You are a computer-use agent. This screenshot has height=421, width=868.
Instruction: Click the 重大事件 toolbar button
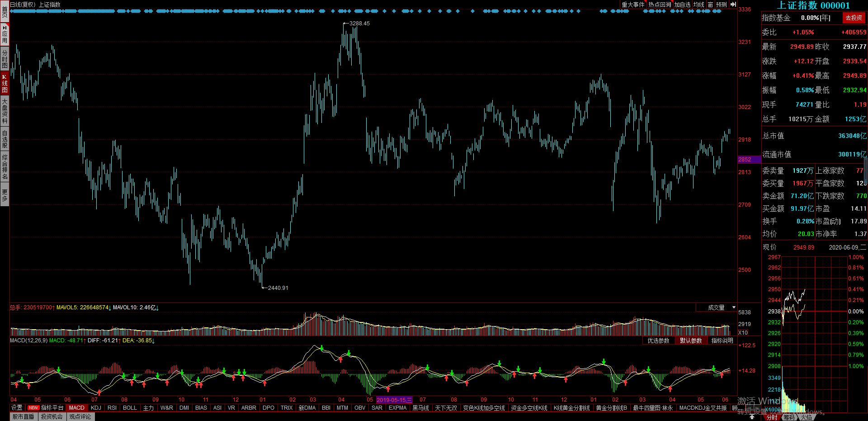(633, 5)
